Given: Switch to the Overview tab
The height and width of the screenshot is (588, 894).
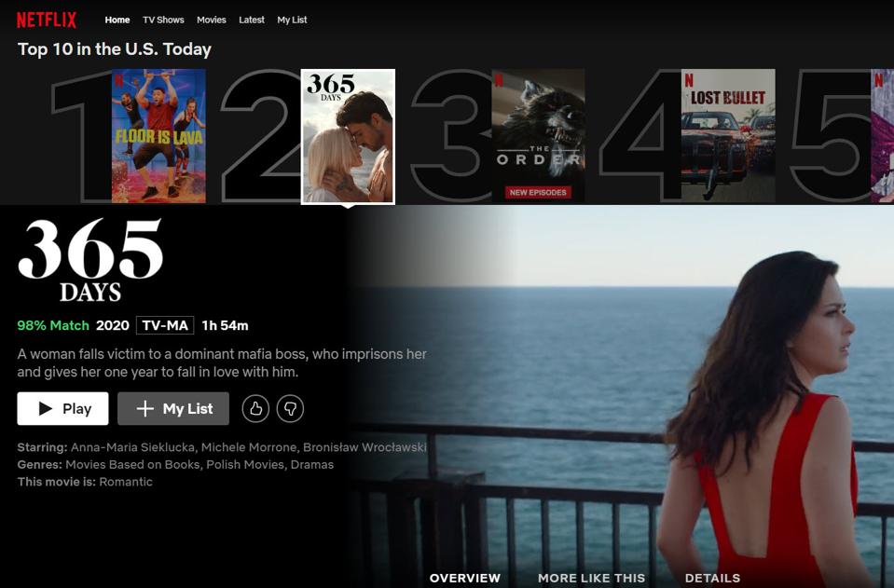Looking at the screenshot, I should (464, 578).
